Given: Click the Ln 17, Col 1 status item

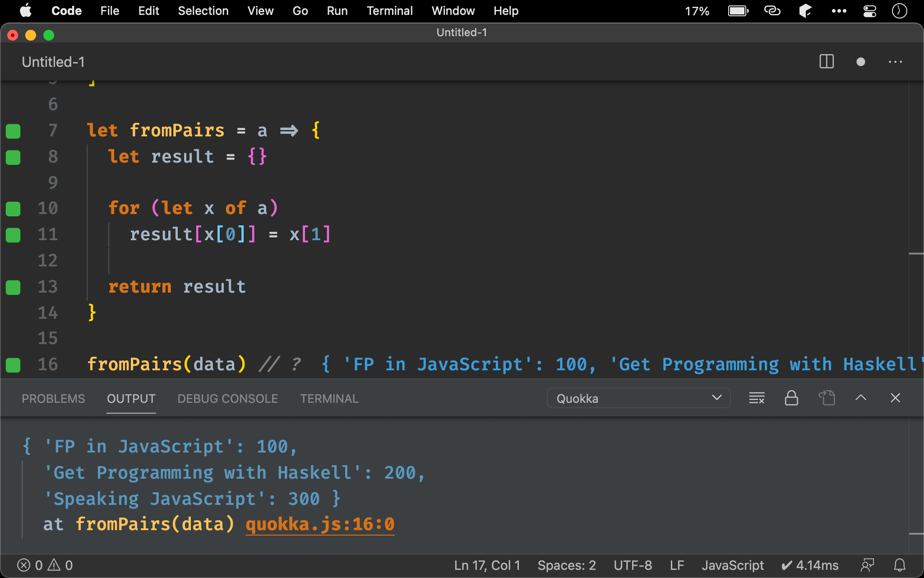Looking at the screenshot, I should click(487, 565).
